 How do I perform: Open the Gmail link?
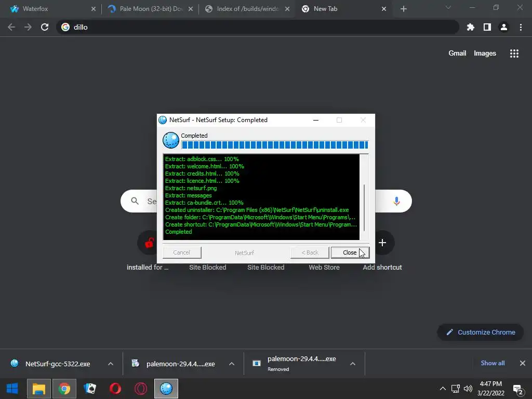pyautogui.click(x=457, y=54)
